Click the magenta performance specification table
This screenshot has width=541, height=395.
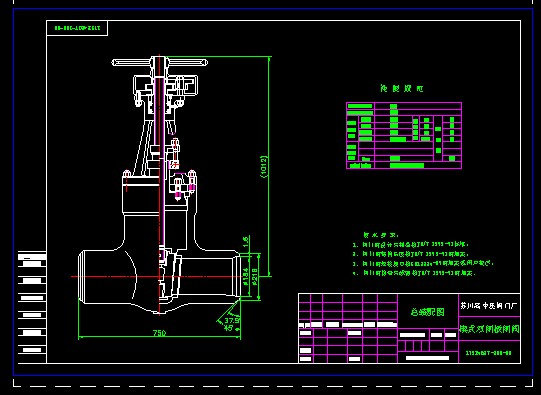[404, 136]
